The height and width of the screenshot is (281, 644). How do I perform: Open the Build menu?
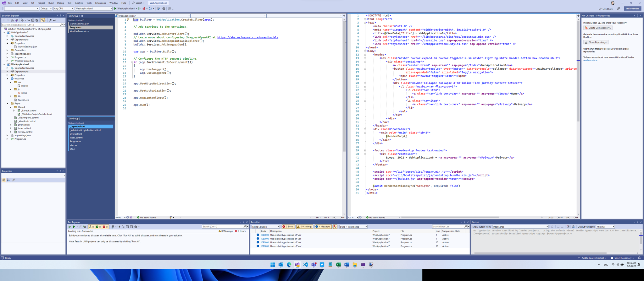pyautogui.click(x=51, y=3)
